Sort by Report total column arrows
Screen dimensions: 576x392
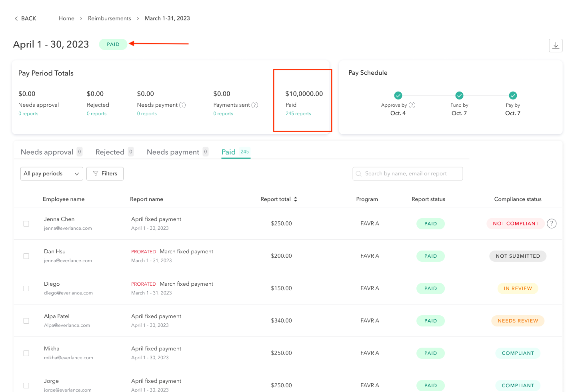(x=296, y=199)
